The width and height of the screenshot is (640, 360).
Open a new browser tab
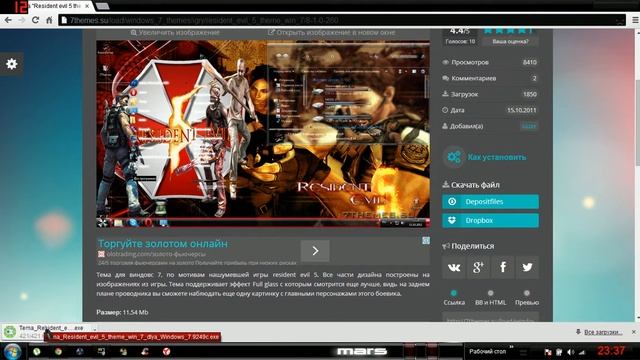click(x=102, y=6)
